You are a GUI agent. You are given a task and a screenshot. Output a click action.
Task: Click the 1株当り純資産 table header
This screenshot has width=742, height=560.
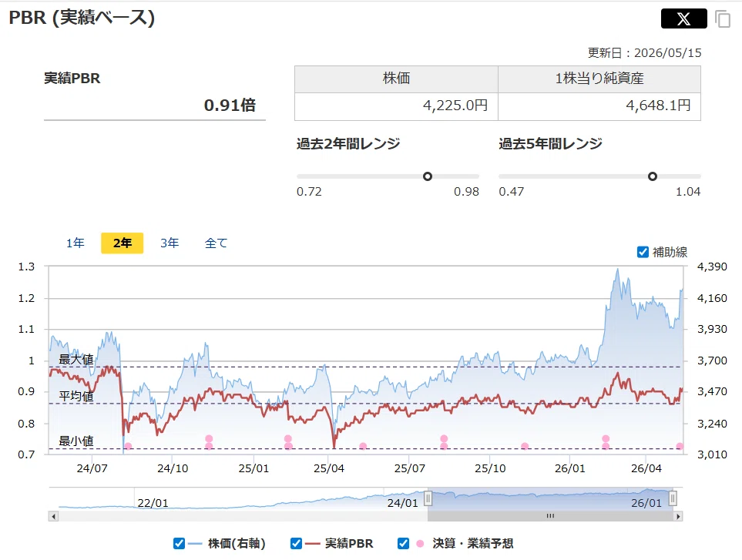[599, 79]
